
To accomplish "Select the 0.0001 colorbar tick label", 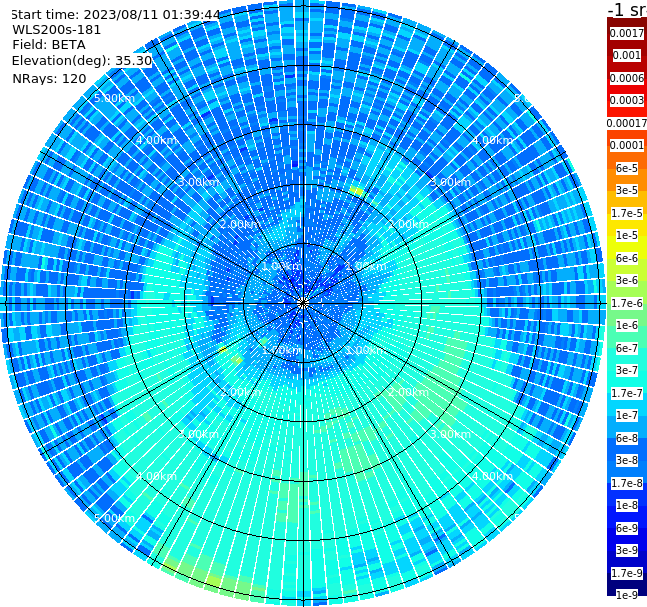I will coord(627,145).
